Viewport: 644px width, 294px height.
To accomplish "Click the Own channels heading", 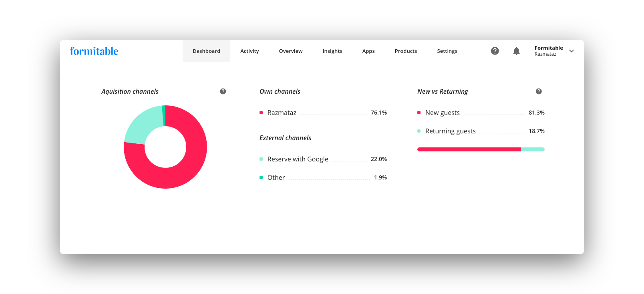I will point(280,91).
